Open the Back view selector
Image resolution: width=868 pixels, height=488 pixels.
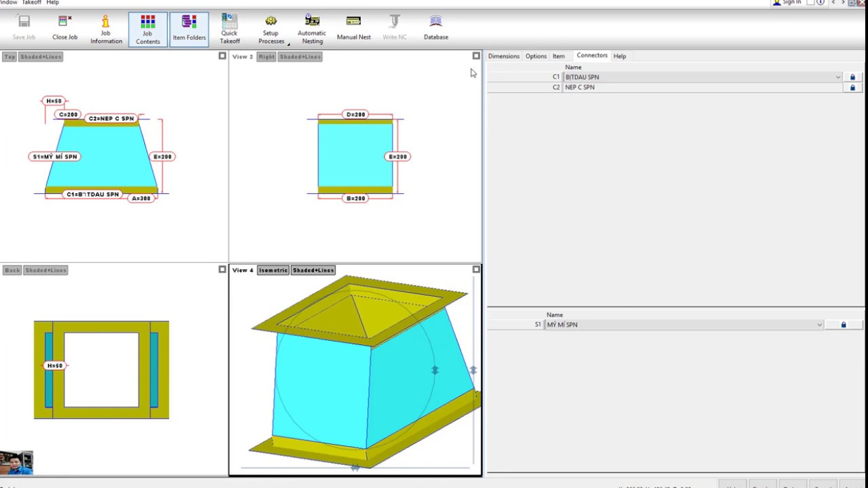click(x=12, y=270)
